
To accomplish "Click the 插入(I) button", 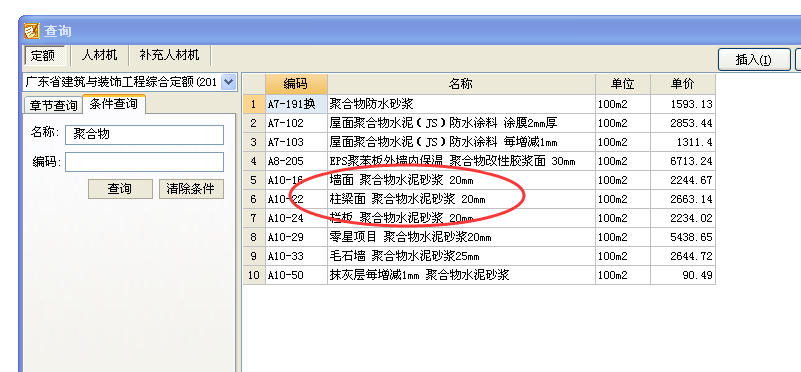I will coord(754,59).
